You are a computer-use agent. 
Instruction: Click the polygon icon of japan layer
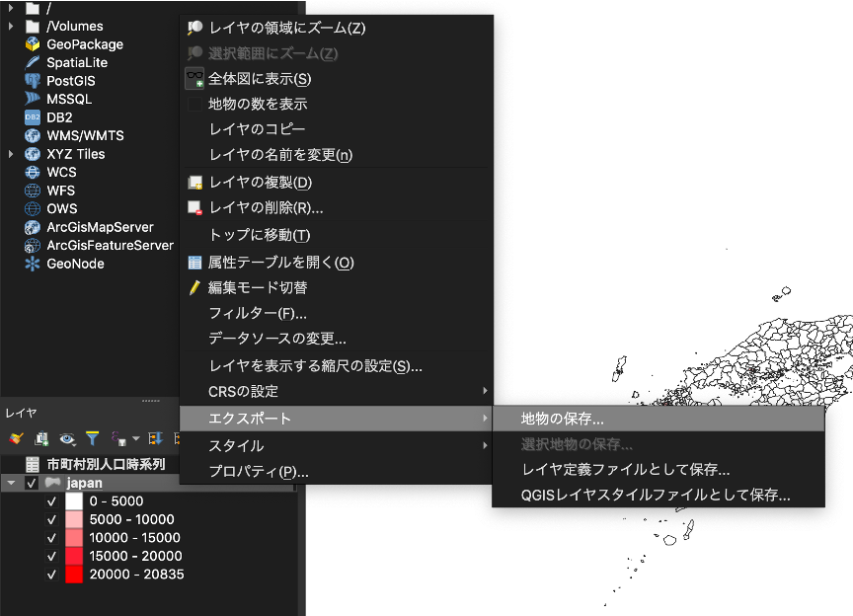click(x=52, y=482)
